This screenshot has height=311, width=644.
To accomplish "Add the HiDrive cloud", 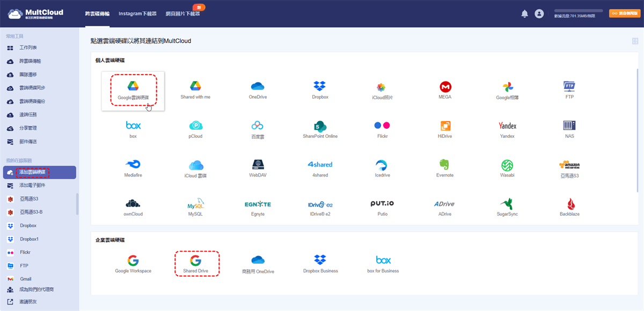I will (x=445, y=129).
